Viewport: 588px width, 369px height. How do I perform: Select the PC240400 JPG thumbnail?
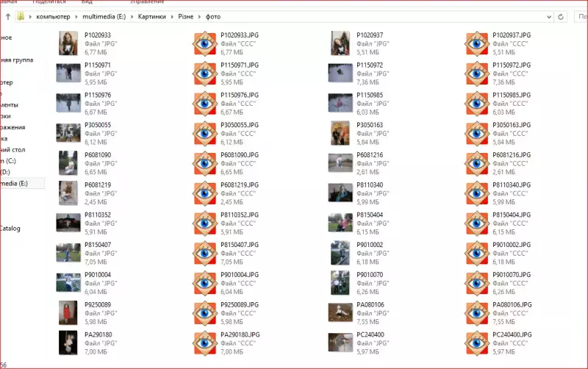click(340, 343)
